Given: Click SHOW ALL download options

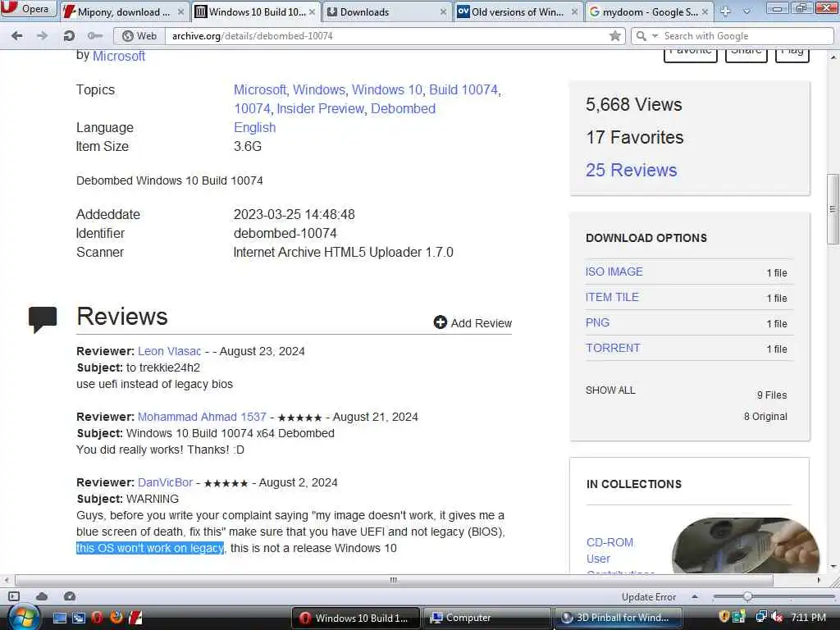Looking at the screenshot, I should coord(610,390).
